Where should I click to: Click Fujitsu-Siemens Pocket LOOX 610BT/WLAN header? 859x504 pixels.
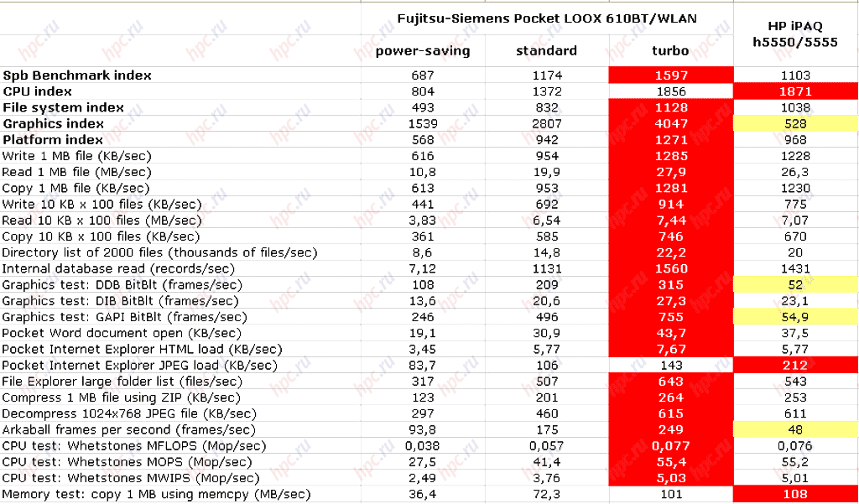[547, 18]
